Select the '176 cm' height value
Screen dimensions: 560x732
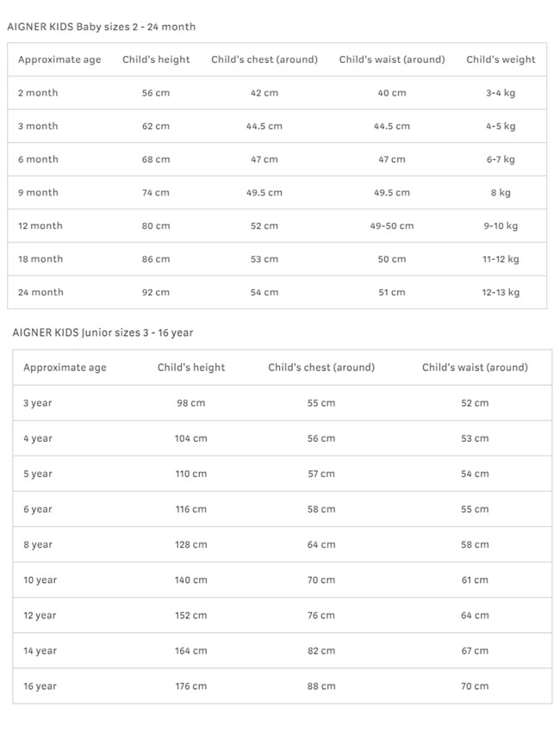(191, 686)
